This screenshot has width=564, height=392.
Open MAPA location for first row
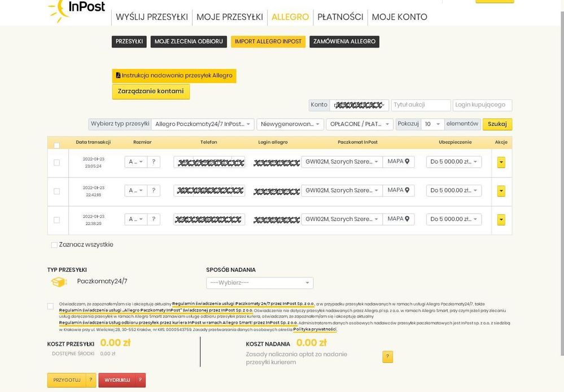[x=399, y=162]
